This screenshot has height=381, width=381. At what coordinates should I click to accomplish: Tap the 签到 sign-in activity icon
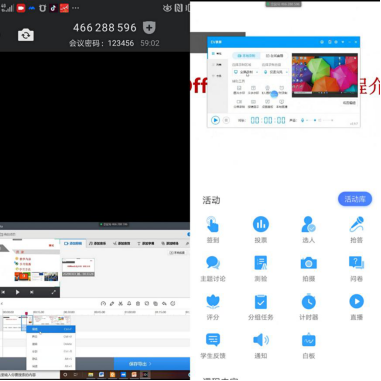212,224
